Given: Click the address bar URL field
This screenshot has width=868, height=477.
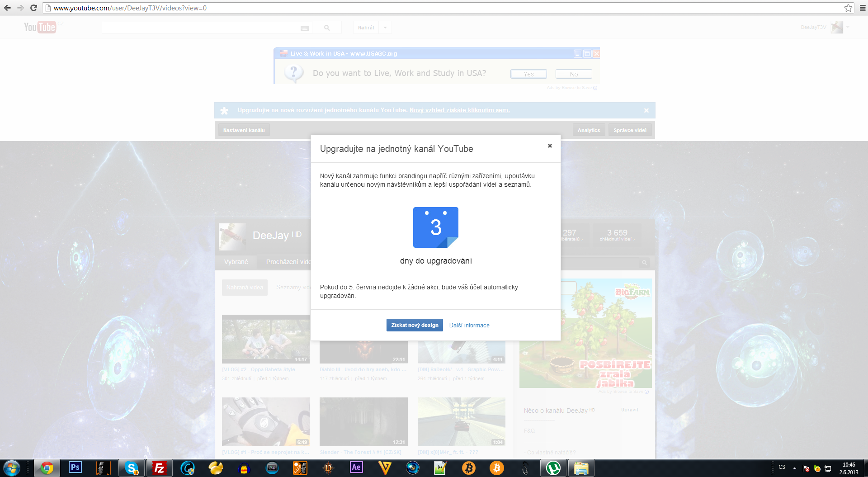Looking at the screenshot, I should [443, 8].
